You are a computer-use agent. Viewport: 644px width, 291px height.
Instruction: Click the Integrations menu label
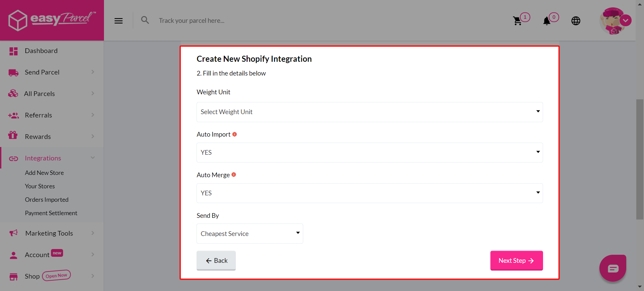[x=43, y=158]
